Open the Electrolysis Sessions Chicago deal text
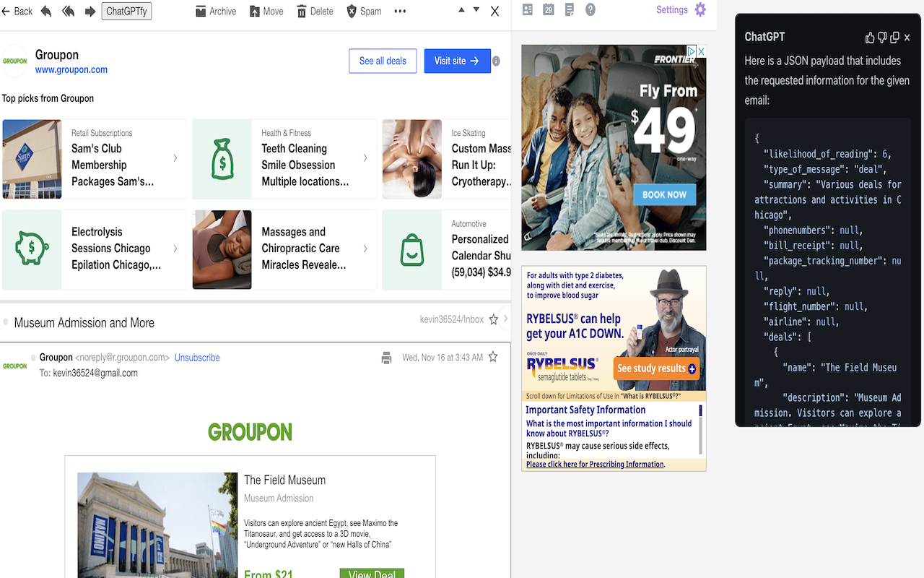 (116, 249)
